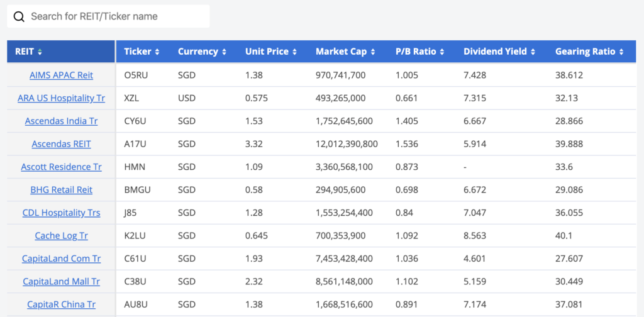Click market cap value 970,741,700

(x=340, y=75)
